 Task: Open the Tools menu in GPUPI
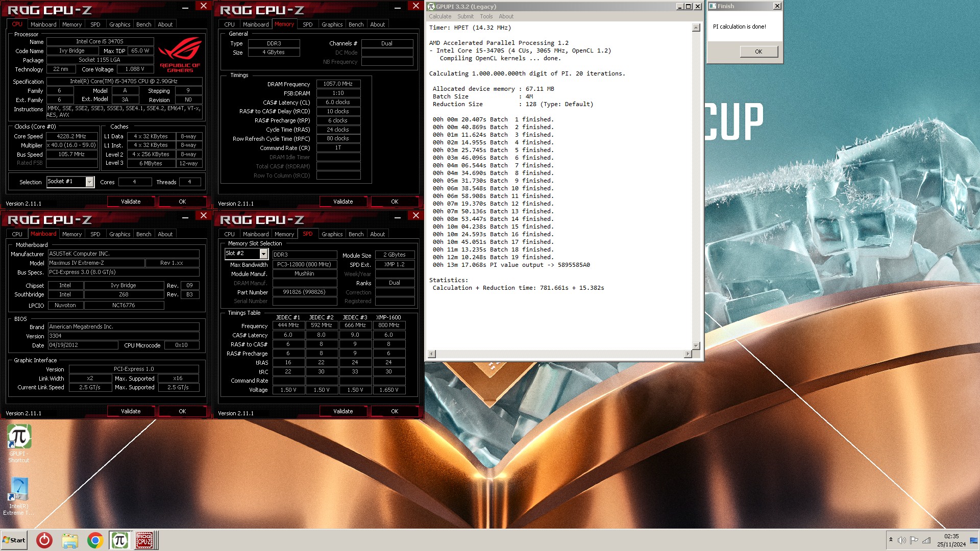486,16
